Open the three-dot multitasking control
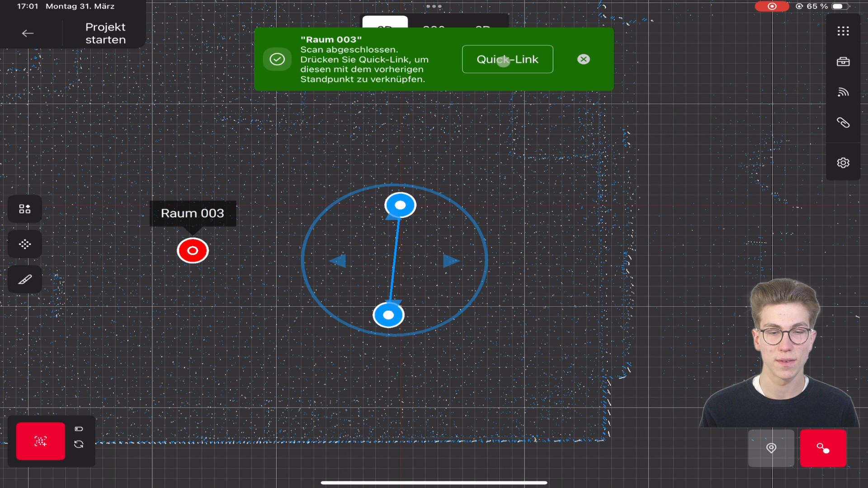This screenshot has width=868, height=488. (x=434, y=6)
